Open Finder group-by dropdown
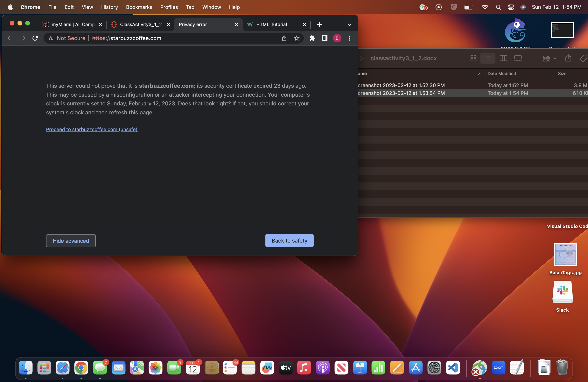 point(549,58)
